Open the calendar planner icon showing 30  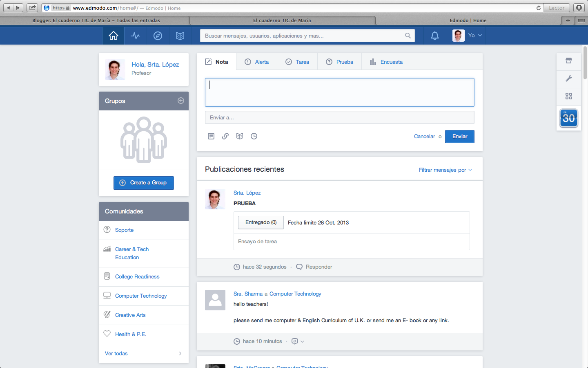[x=569, y=118]
